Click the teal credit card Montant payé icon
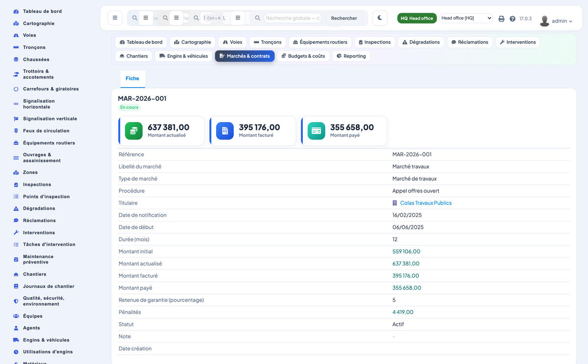The width and height of the screenshot is (588, 364). pyautogui.click(x=317, y=131)
